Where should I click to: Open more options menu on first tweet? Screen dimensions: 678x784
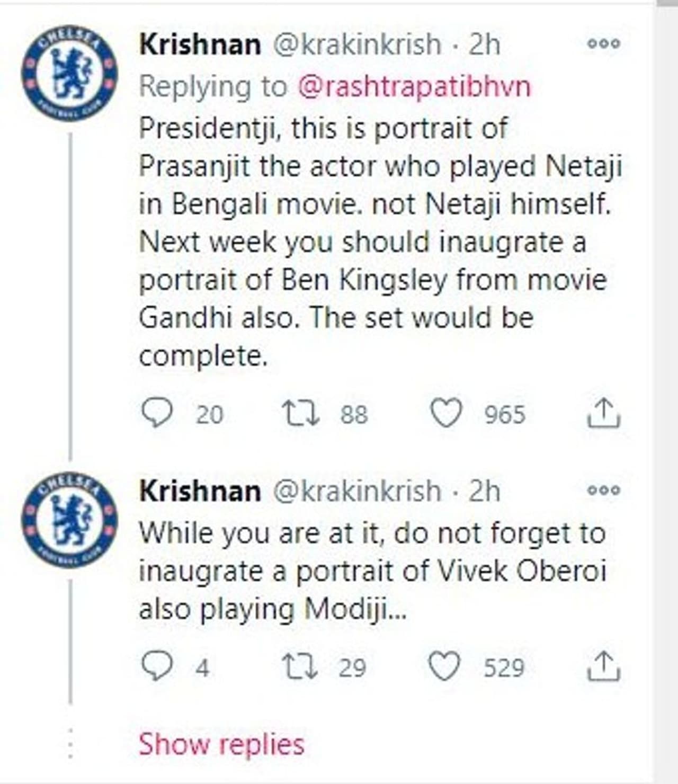click(603, 43)
